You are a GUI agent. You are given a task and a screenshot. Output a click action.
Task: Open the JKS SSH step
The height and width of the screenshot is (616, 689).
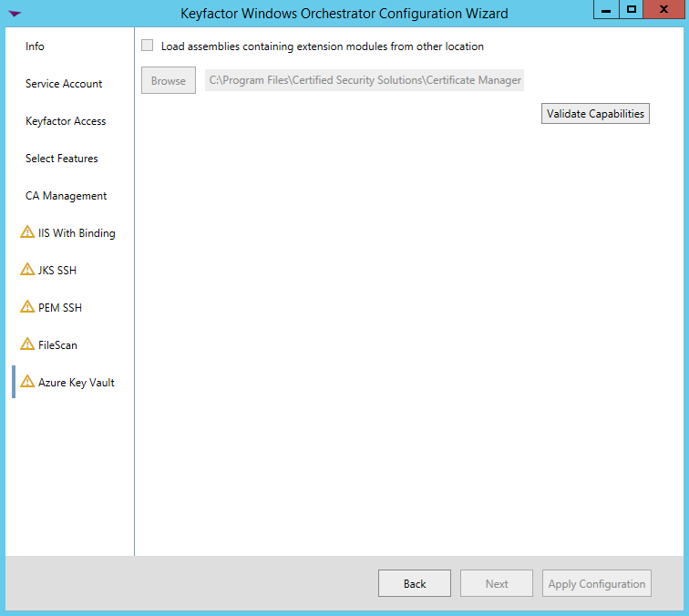57,271
